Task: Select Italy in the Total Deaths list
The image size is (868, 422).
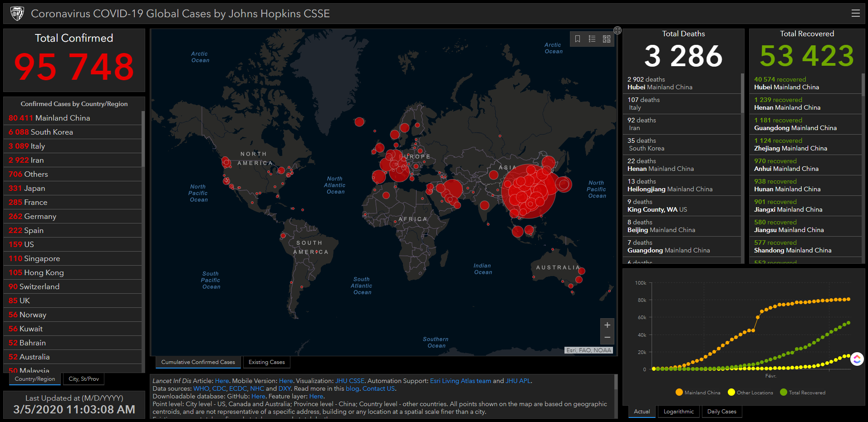Action: pos(681,104)
